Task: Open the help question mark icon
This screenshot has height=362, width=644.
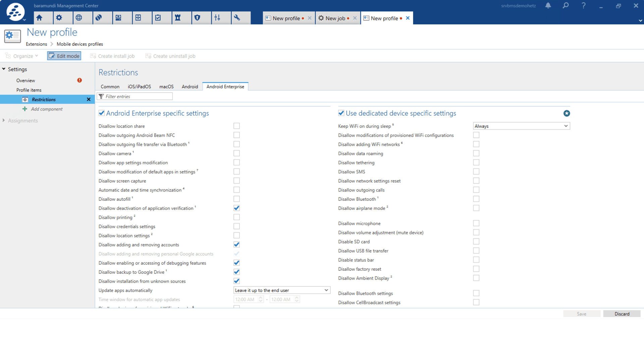Action: [x=584, y=5]
